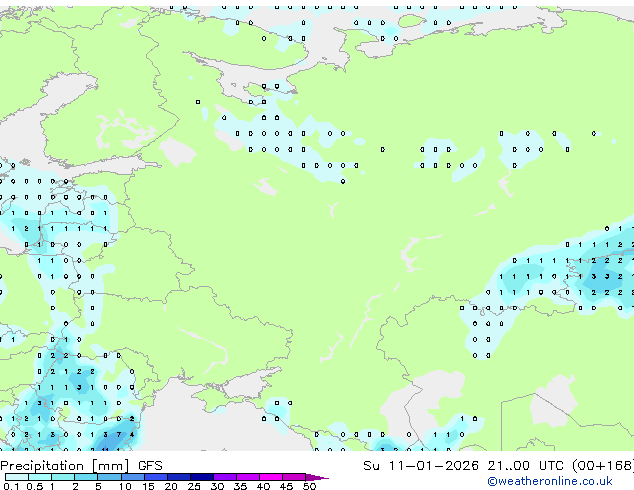The width and height of the screenshot is (634, 490).
Task: Pick the 15–20 mm blue legend cell
Action: click(x=156, y=477)
